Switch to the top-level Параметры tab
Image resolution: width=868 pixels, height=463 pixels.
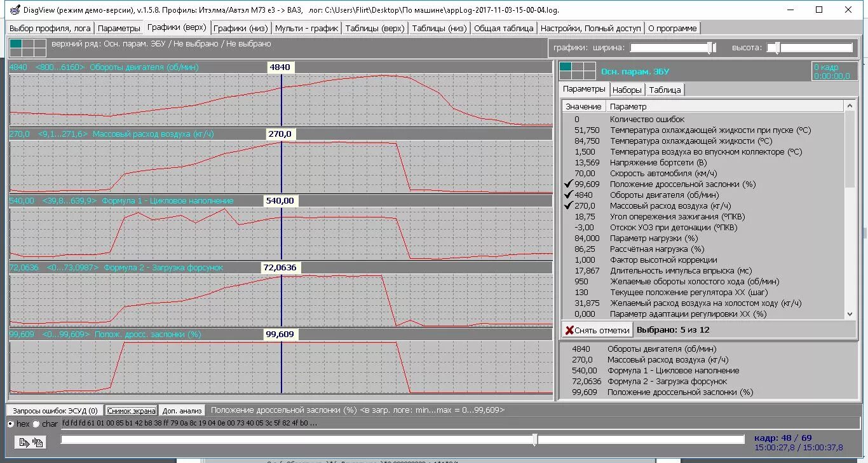(x=119, y=28)
